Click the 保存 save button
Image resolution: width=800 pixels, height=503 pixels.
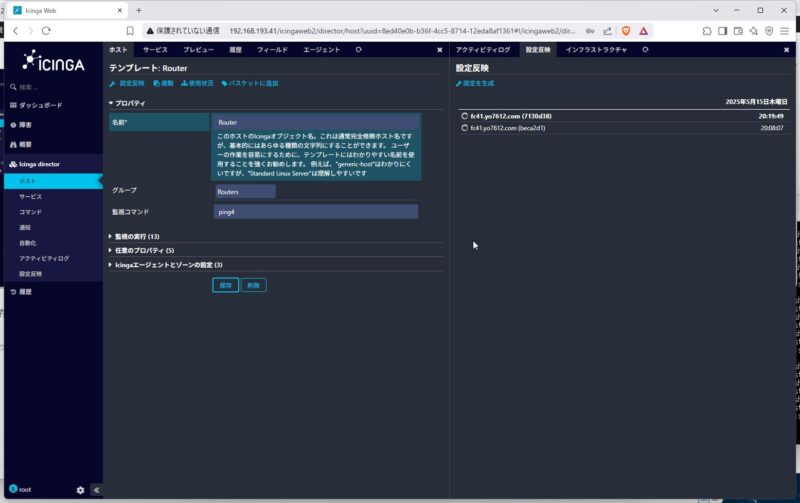pos(226,285)
